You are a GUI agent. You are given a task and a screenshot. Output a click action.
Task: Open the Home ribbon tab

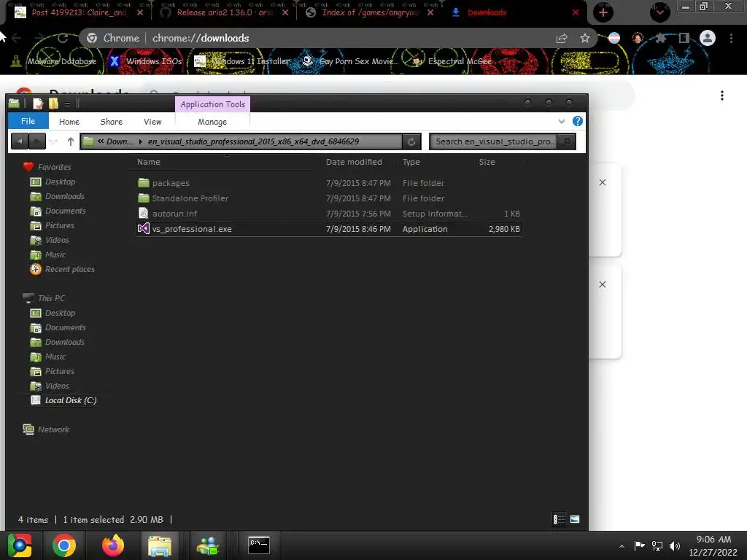tap(69, 122)
